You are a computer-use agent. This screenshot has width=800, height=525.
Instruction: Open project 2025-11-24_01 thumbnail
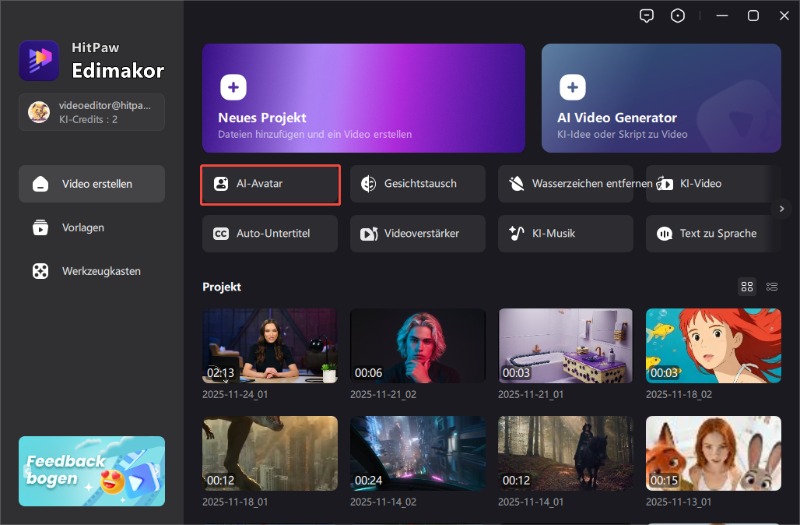pos(270,345)
